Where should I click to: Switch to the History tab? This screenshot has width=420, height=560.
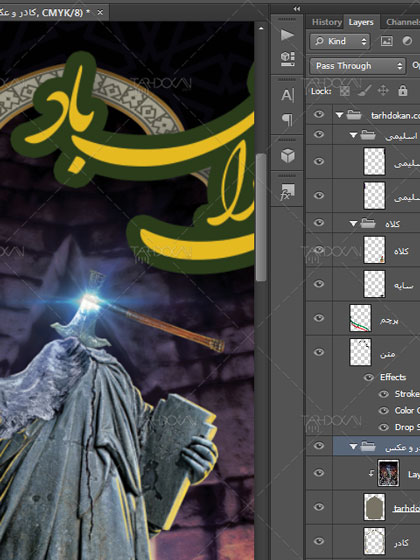point(327,22)
